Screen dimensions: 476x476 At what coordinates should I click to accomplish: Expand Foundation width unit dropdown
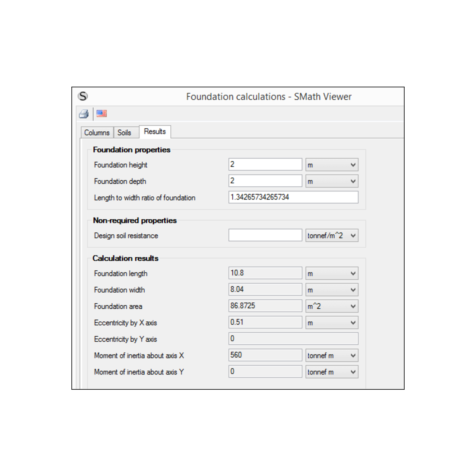click(332, 290)
